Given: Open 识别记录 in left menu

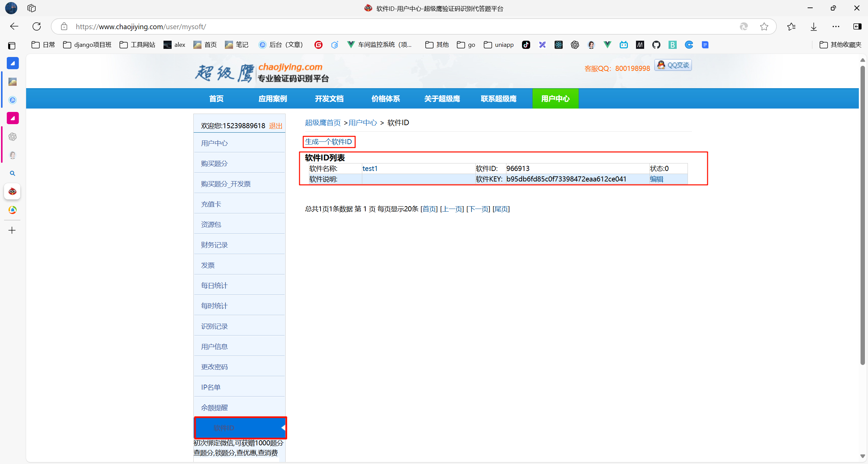Looking at the screenshot, I should point(214,326).
